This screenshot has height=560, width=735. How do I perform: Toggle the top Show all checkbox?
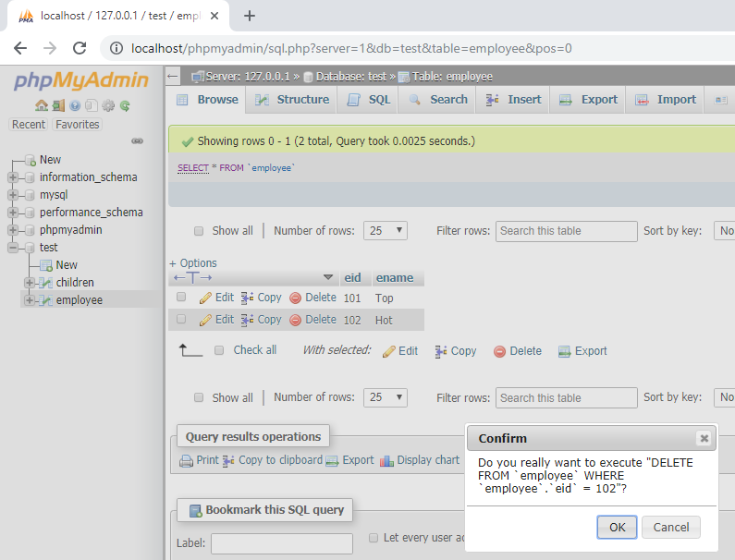(199, 231)
